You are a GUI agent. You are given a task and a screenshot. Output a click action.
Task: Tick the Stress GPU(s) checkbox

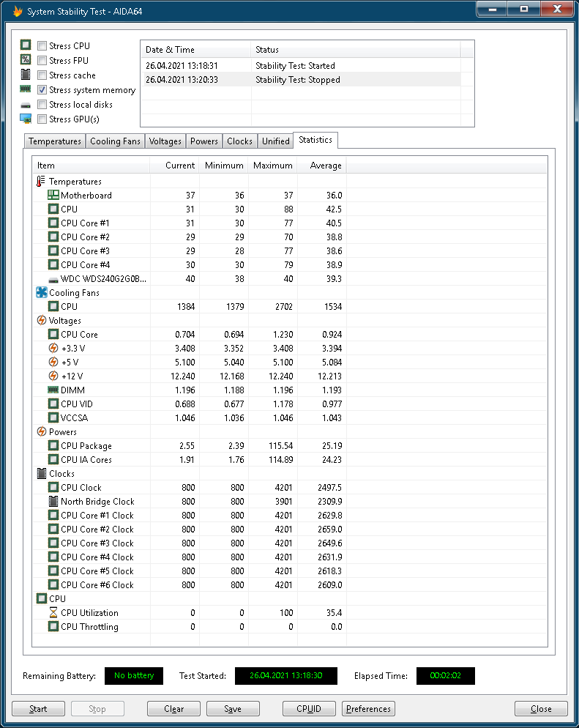[x=42, y=119]
